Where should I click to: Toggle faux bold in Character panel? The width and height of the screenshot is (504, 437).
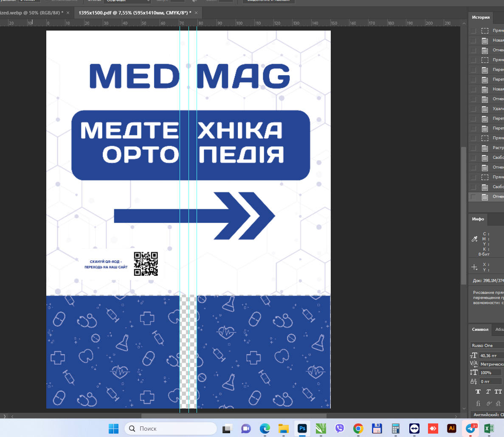[478, 391]
